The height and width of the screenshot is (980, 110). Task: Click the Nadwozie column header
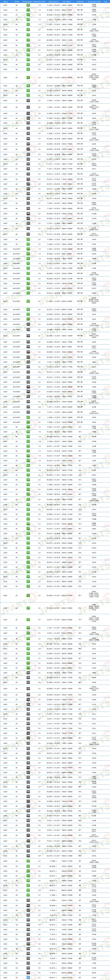point(80,2)
